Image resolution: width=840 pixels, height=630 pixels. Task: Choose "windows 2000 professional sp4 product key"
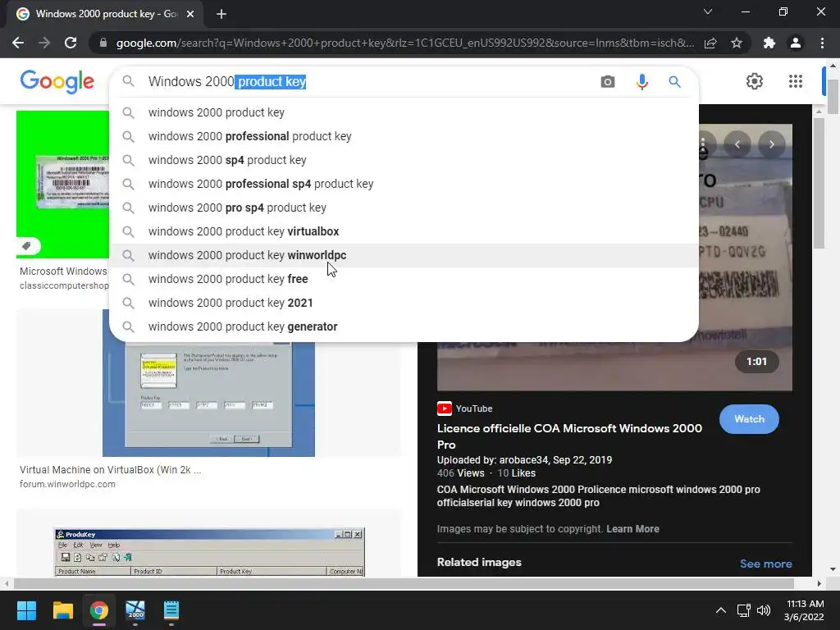(404, 184)
